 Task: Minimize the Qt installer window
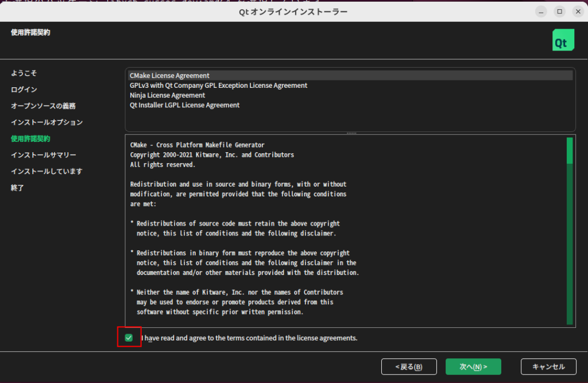point(541,11)
